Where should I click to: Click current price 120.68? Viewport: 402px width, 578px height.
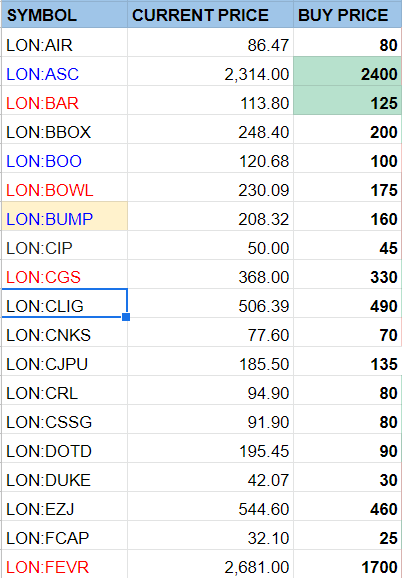click(x=210, y=159)
